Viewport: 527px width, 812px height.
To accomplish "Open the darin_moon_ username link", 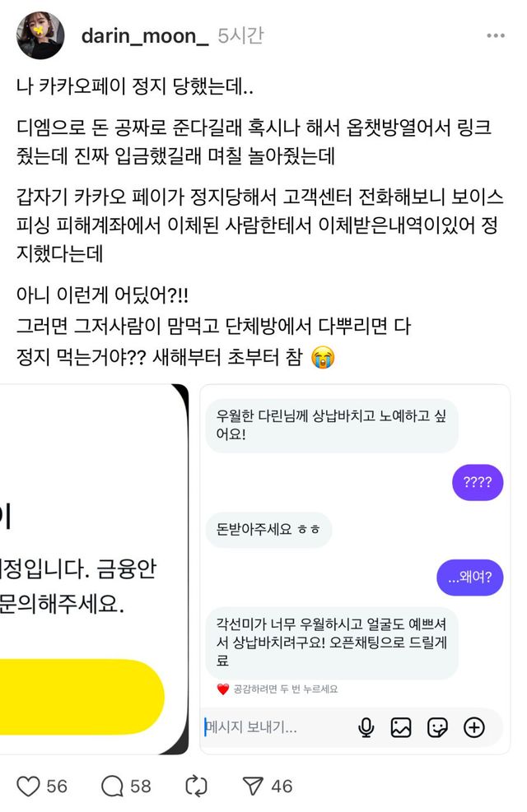I will 145,35.
